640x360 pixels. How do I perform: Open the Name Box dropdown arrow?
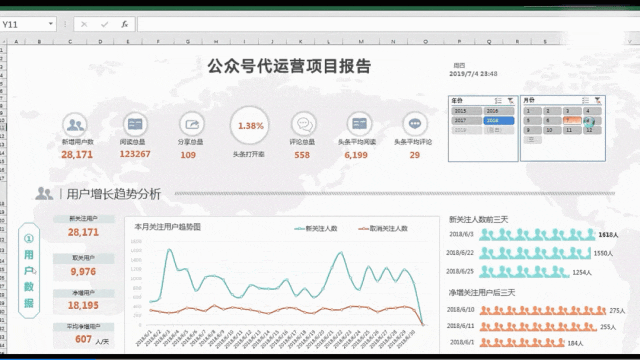coord(51,24)
